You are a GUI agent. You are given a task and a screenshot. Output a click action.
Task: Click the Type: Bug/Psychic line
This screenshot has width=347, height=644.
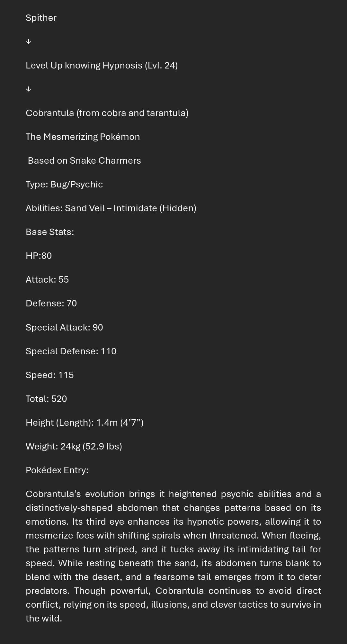pyautogui.click(x=64, y=185)
